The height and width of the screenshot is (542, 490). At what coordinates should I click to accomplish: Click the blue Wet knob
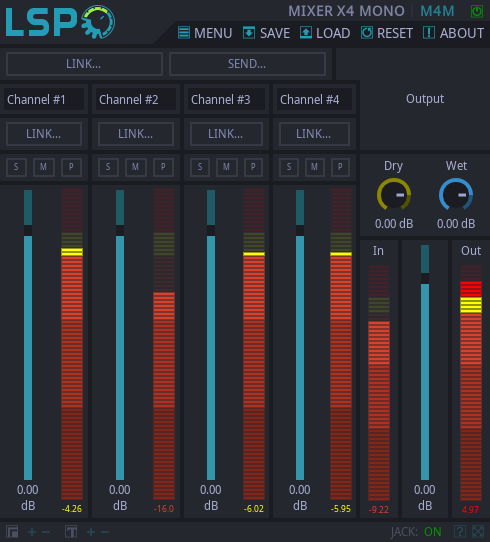pyautogui.click(x=456, y=195)
